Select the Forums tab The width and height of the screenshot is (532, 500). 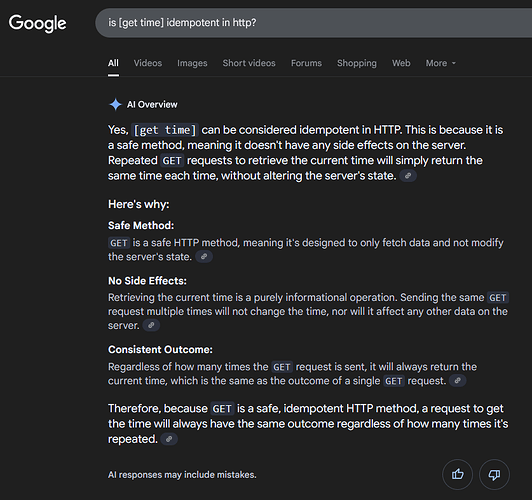tap(306, 63)
